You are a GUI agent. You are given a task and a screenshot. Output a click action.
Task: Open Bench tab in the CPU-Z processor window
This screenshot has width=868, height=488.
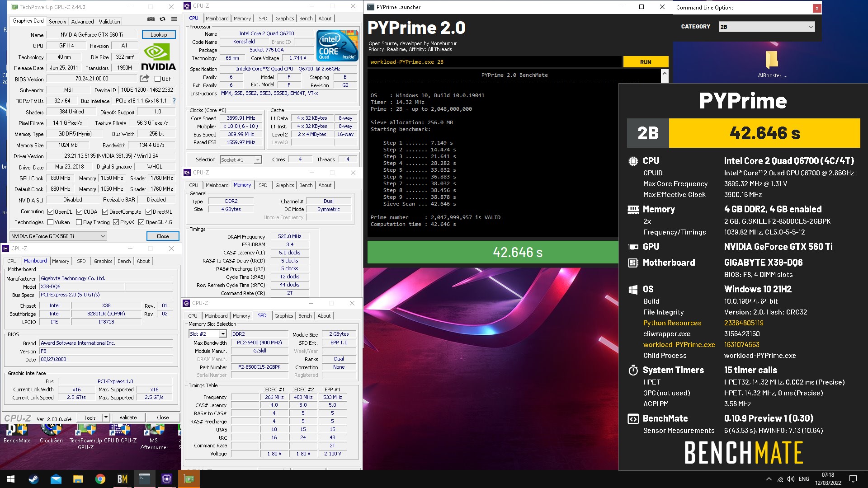pos(306,19)
